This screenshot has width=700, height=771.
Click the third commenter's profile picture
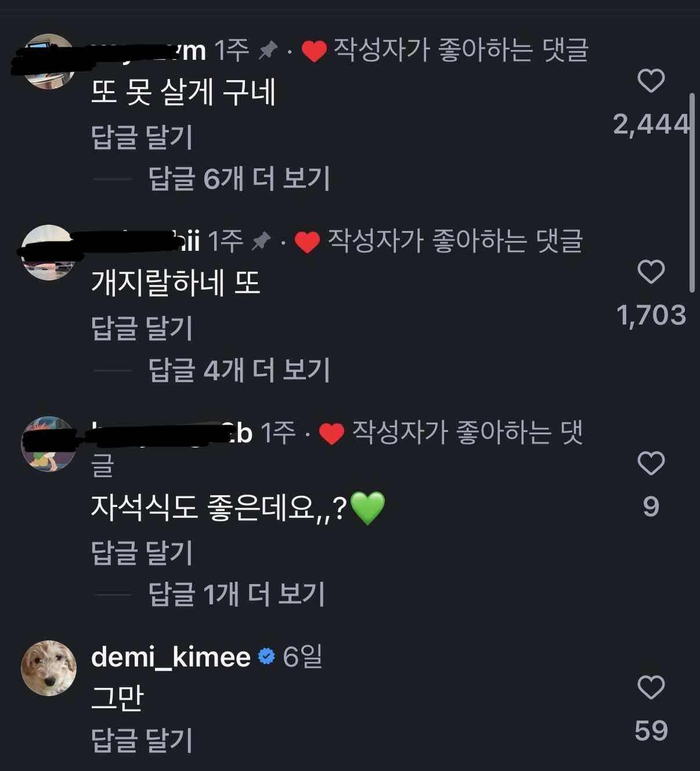(49, 444)
